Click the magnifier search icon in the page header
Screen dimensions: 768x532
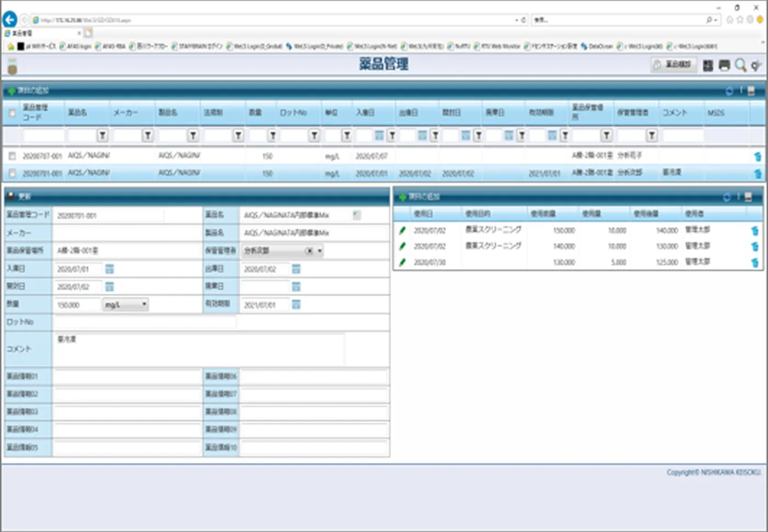(741, 65)
